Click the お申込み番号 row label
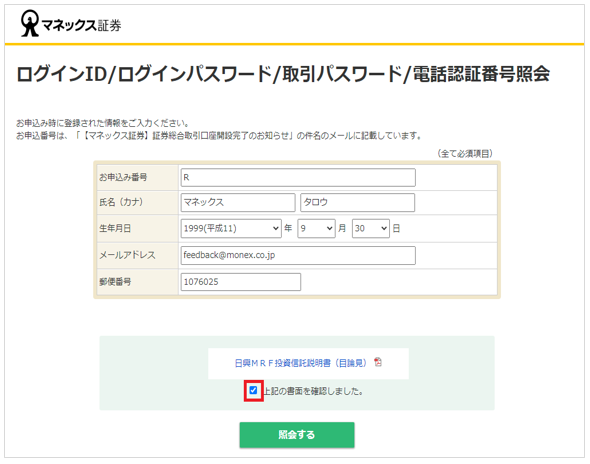Screen dimensions: 590x464 [123, 177]
